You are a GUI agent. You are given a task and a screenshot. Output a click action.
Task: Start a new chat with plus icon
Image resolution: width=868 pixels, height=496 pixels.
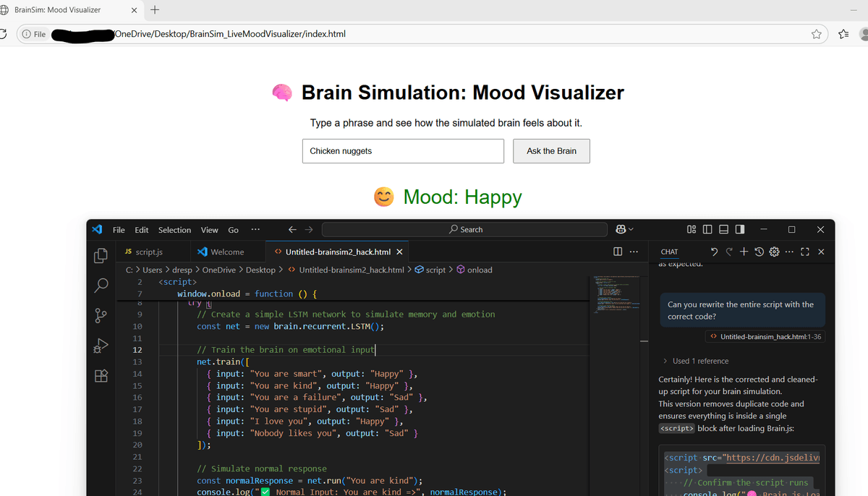(744, 252)
